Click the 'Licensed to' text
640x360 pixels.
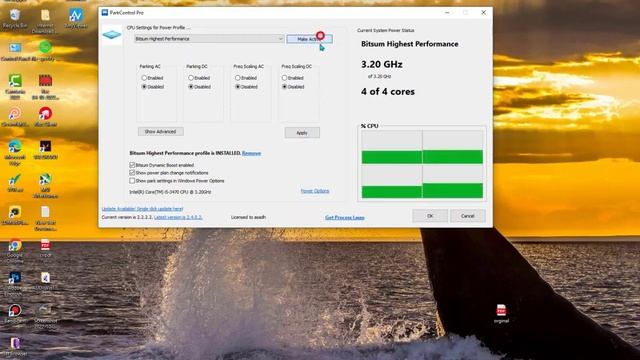[248, 217]
